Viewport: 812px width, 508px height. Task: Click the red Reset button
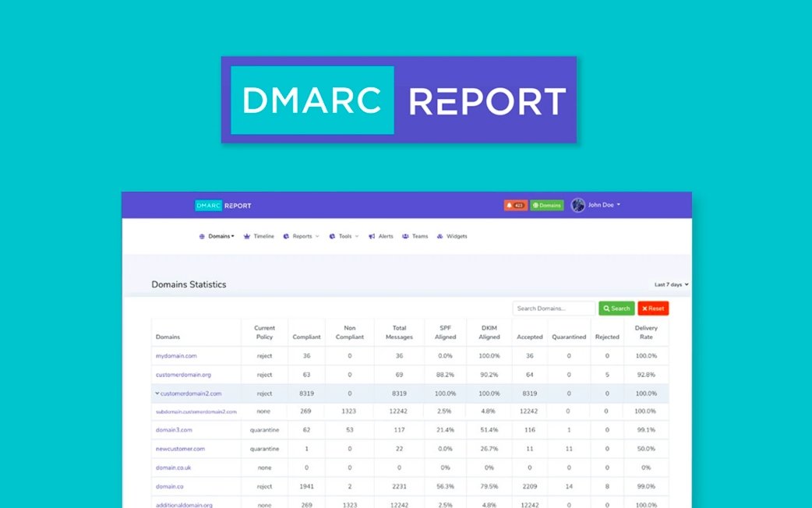[653, 309]
